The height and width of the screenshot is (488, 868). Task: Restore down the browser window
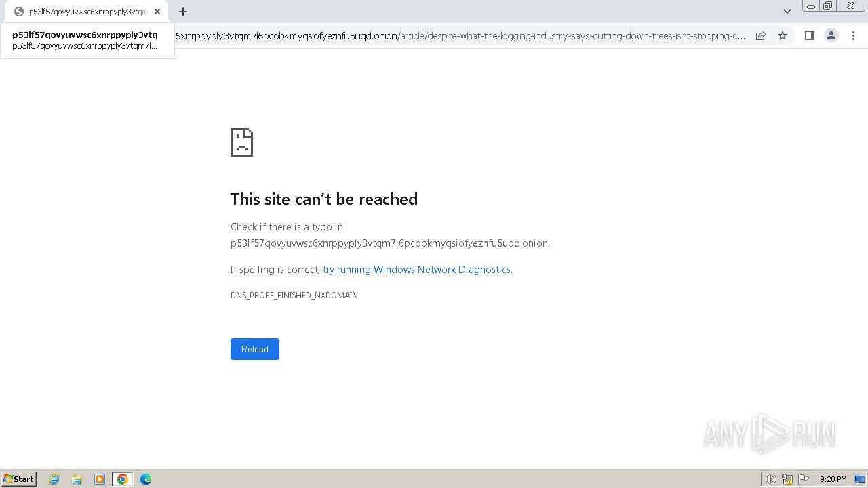(x=828, y=6)
